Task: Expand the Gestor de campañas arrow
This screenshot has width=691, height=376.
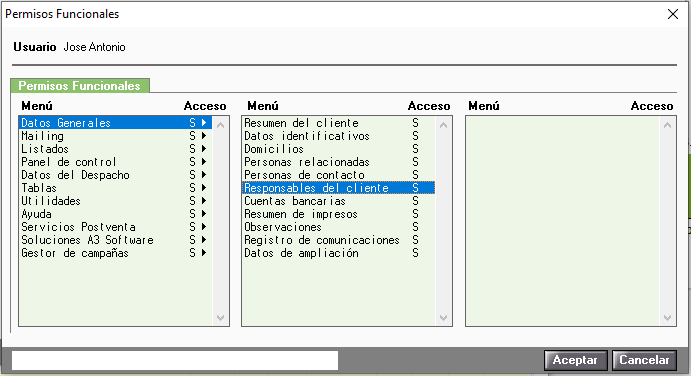Action: (x=204, y=253)
